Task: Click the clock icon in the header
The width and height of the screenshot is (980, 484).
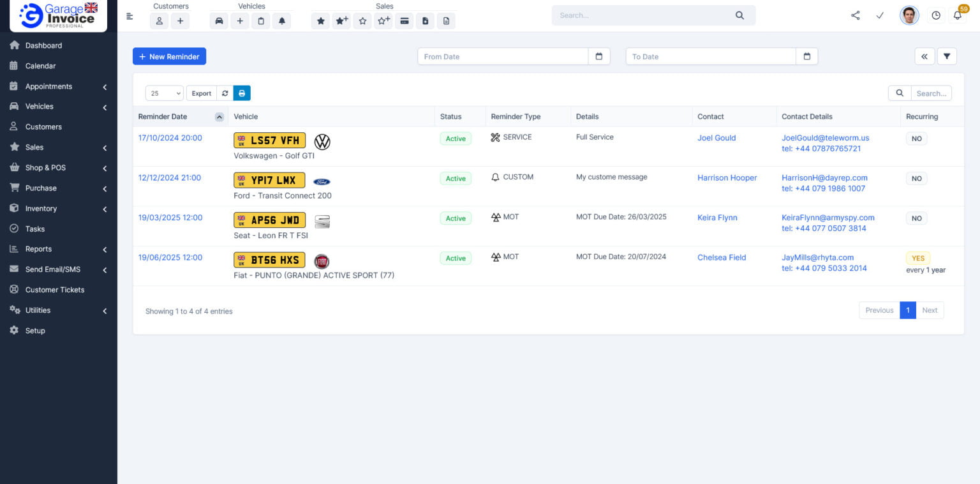Action: [935, 15]
